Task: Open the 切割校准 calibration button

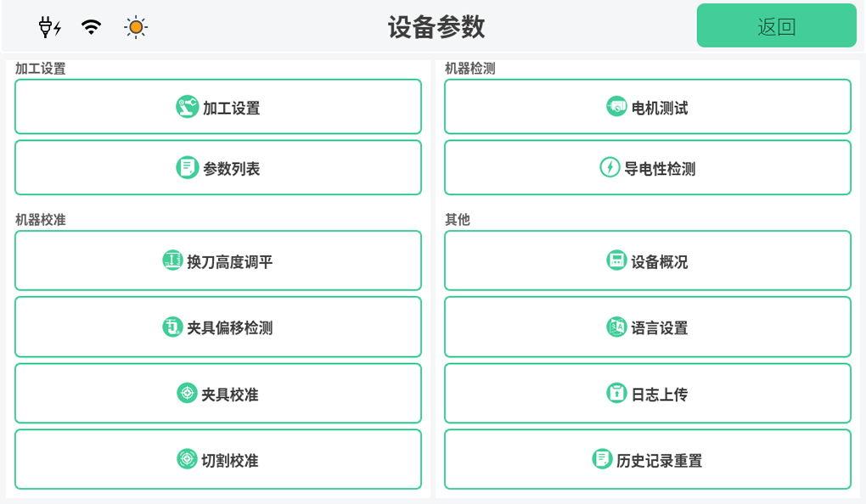Action: pyautogui.click(x=218, y=460)
